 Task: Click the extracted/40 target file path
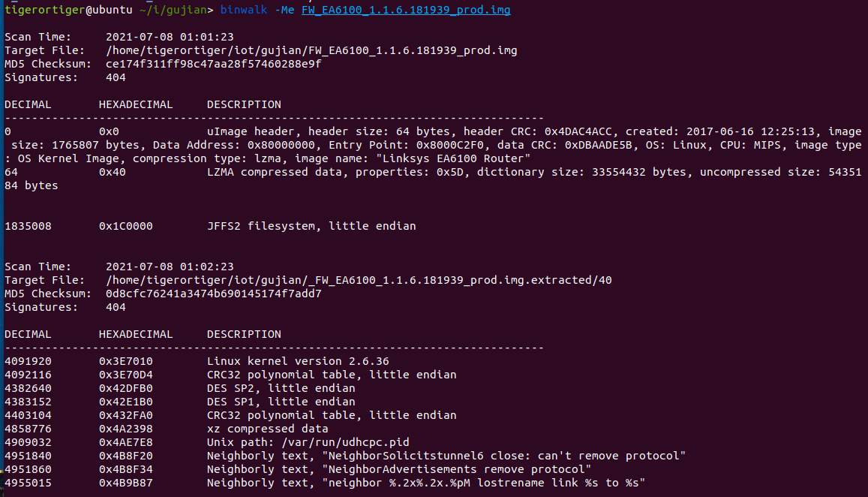coord(359,280)
